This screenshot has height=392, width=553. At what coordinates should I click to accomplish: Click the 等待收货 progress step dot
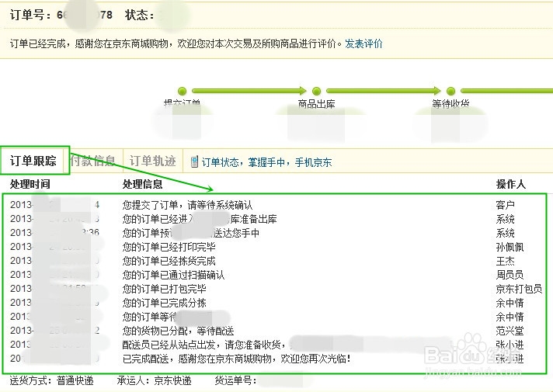450,92
